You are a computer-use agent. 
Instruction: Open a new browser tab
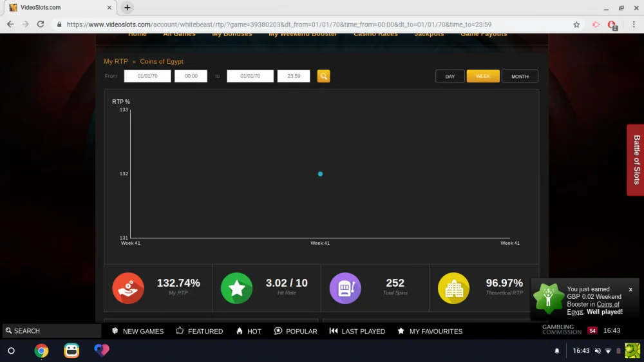point(127,7)
